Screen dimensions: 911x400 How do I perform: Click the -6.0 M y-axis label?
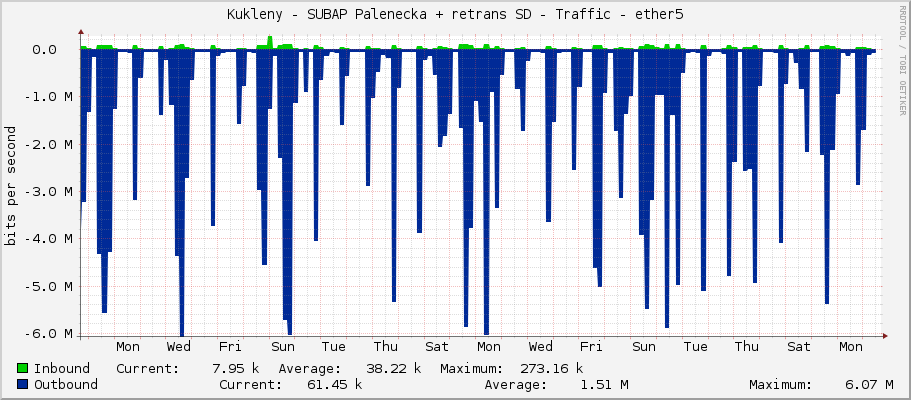[x=49, y=334]
